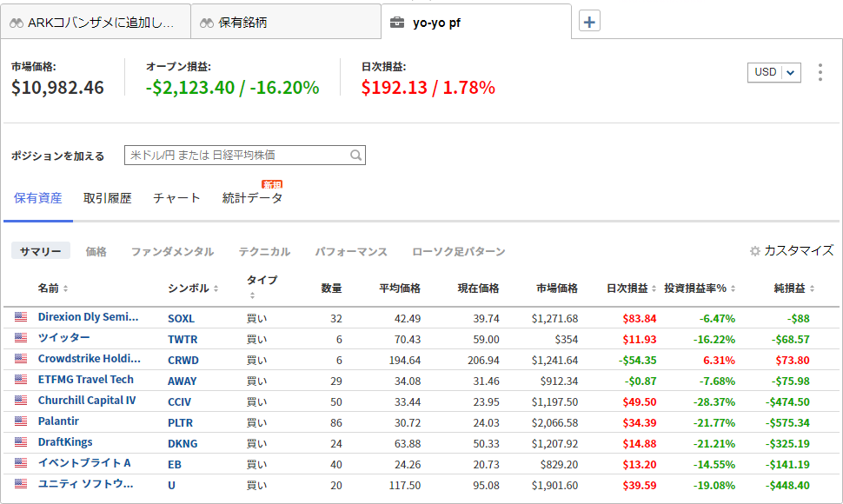Click US flag icon in U row

(x=21, y=484)
